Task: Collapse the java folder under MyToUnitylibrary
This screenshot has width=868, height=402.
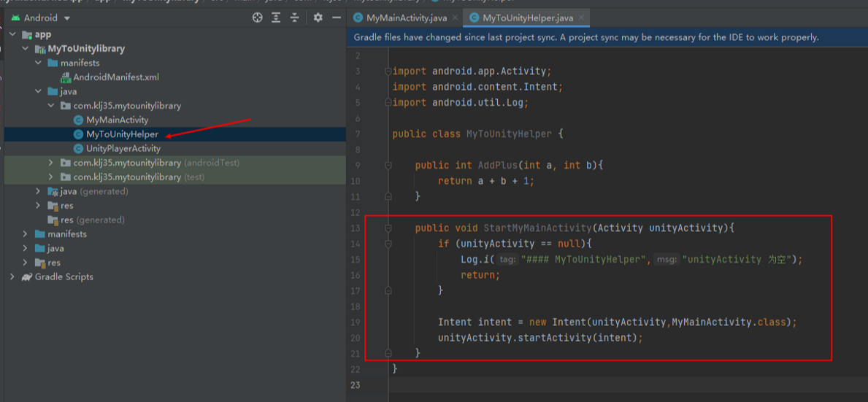Action: click(38, 91)
